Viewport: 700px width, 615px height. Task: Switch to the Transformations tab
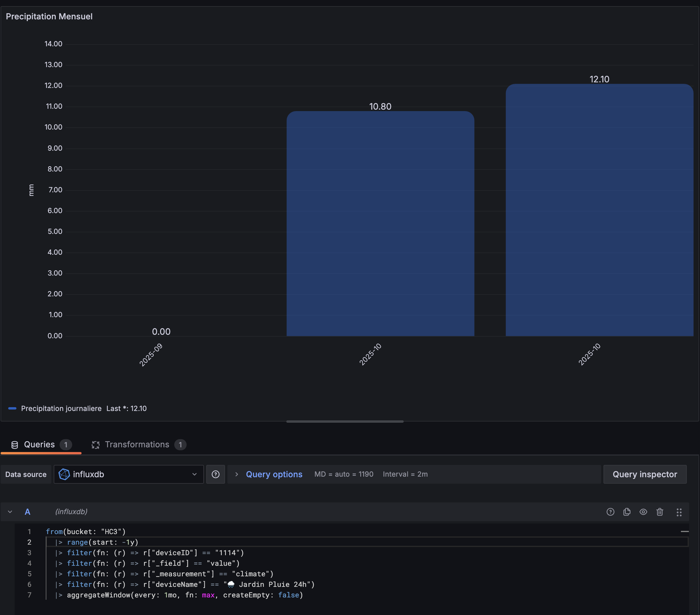click(137, 444)
